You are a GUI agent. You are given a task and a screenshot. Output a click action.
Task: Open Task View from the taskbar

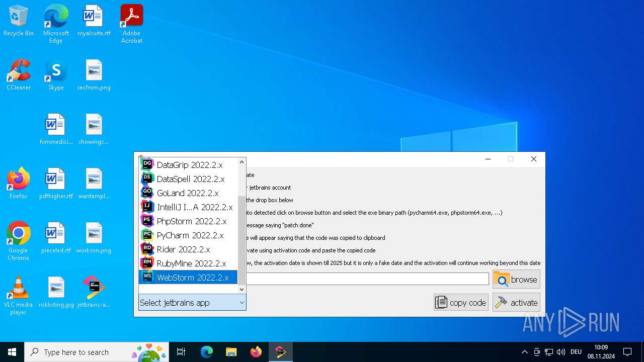[x=181, y=352]
